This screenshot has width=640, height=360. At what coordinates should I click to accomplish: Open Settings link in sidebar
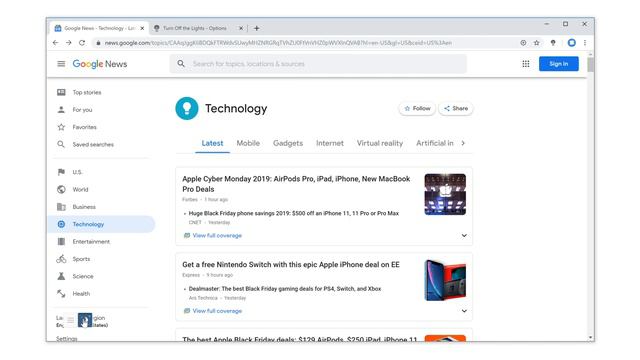coord(67,338)
